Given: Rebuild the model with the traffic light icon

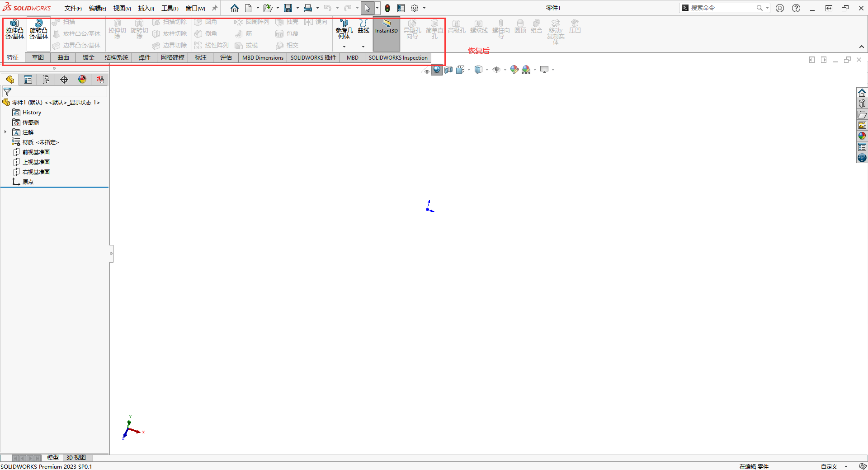Looking at the screenshot, I should click(387, 8).
